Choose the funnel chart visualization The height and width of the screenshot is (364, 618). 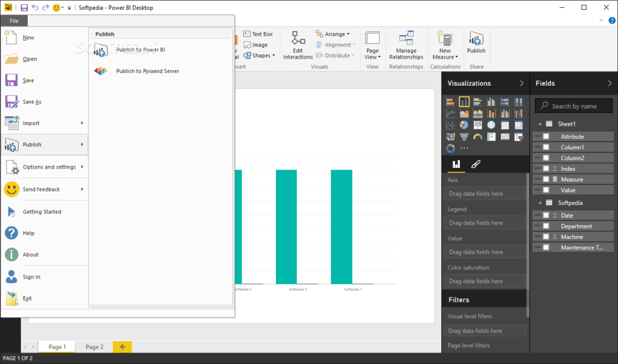tap(464, 136)
